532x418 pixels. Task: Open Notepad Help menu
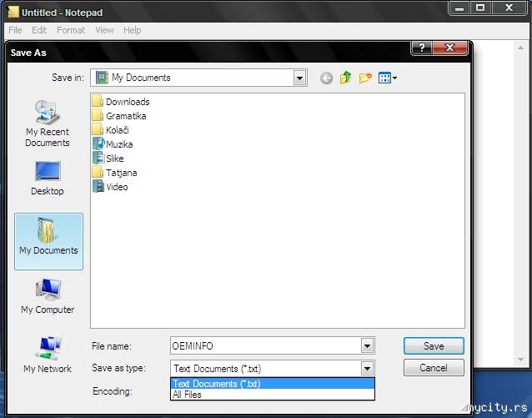[133, 30]
